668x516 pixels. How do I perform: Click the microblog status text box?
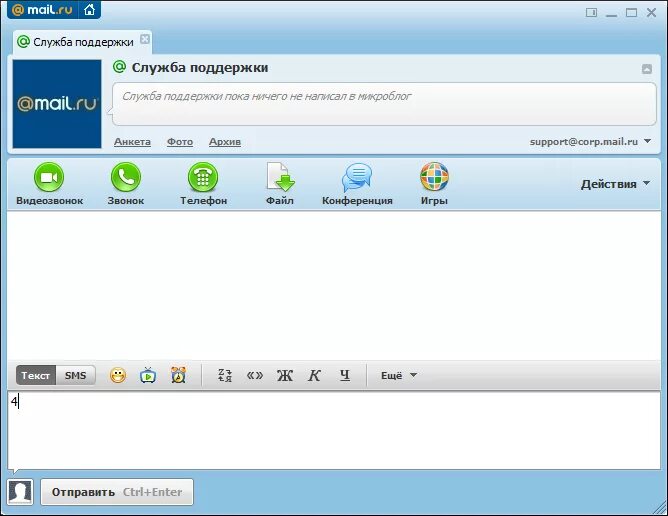point(384,104)
